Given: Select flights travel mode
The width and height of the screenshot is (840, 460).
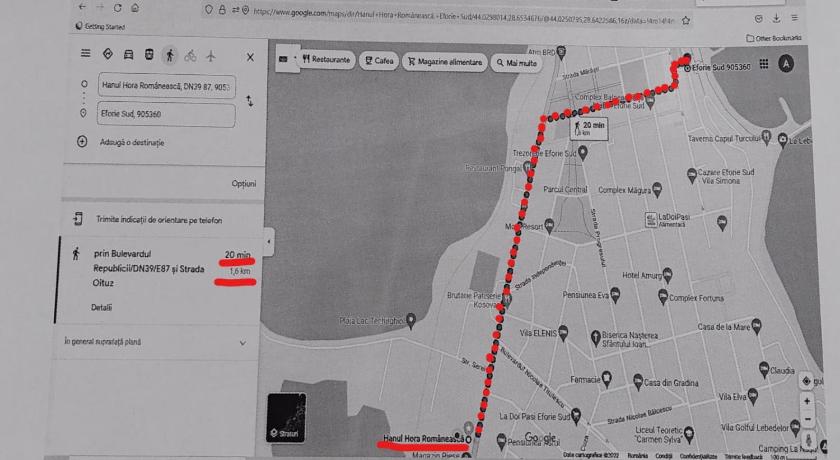Looking at the screenshot, I should pos(211,56).
